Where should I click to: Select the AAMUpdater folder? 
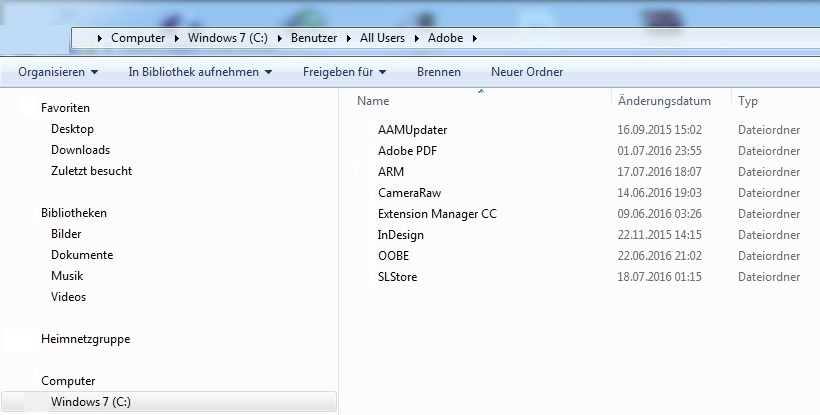pos(413,130)
